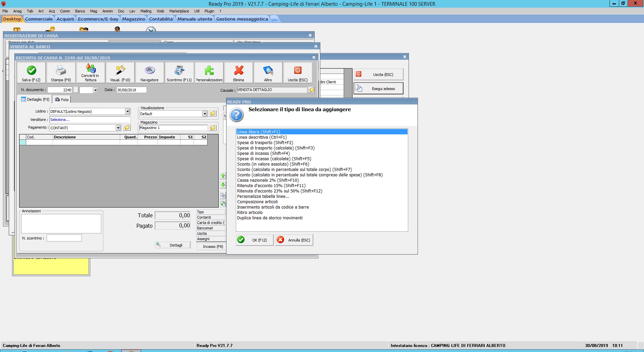Click Dettagli button below totals
This screenshot has width=644, height=352.
(x=172, y=245)
